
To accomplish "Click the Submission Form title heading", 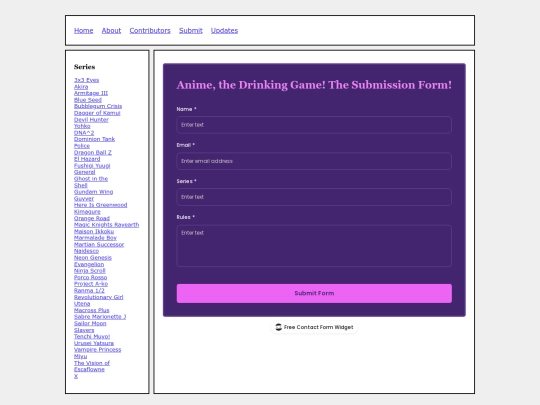I will click(314, 85).
